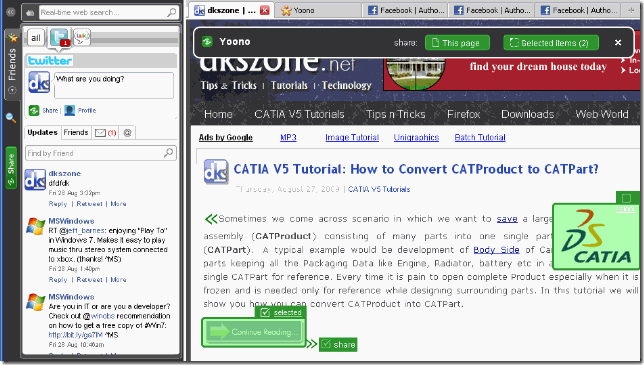The image size is (644, 365).
Task: Click the CATIA logo image
Action: pyautogui.click(x=596, y=237)
